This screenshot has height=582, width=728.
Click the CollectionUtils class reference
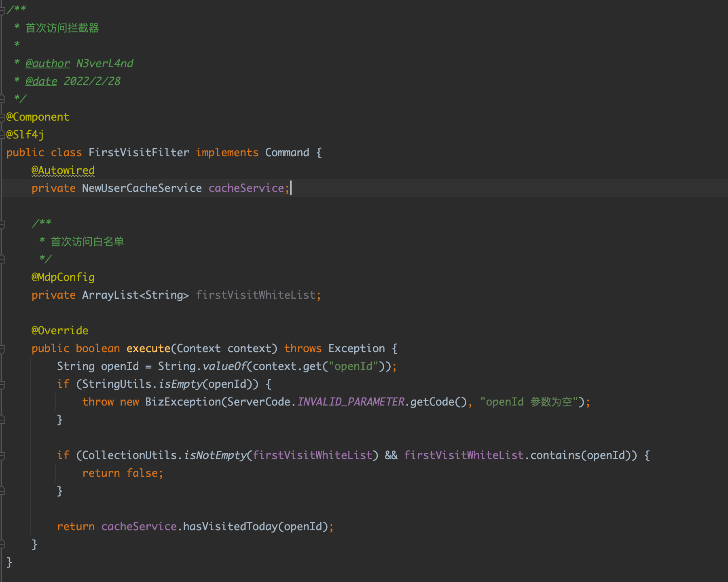coord(129,455)
